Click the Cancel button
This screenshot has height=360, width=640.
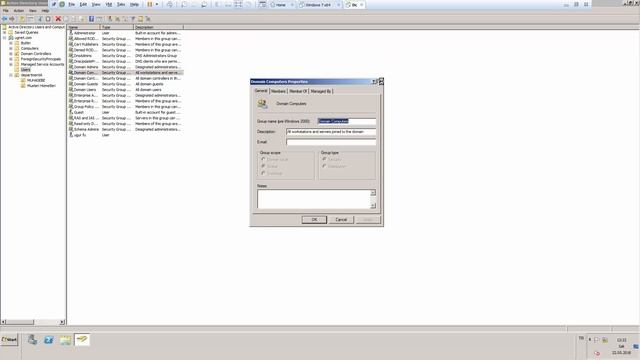[341, 220]
